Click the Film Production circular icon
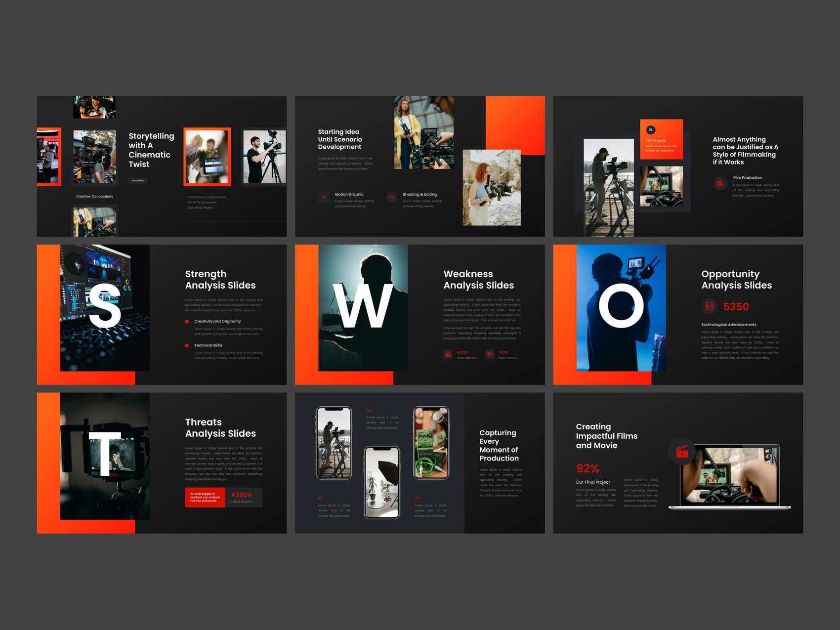The height and width of the screenshot is (630, 840). 720,183
